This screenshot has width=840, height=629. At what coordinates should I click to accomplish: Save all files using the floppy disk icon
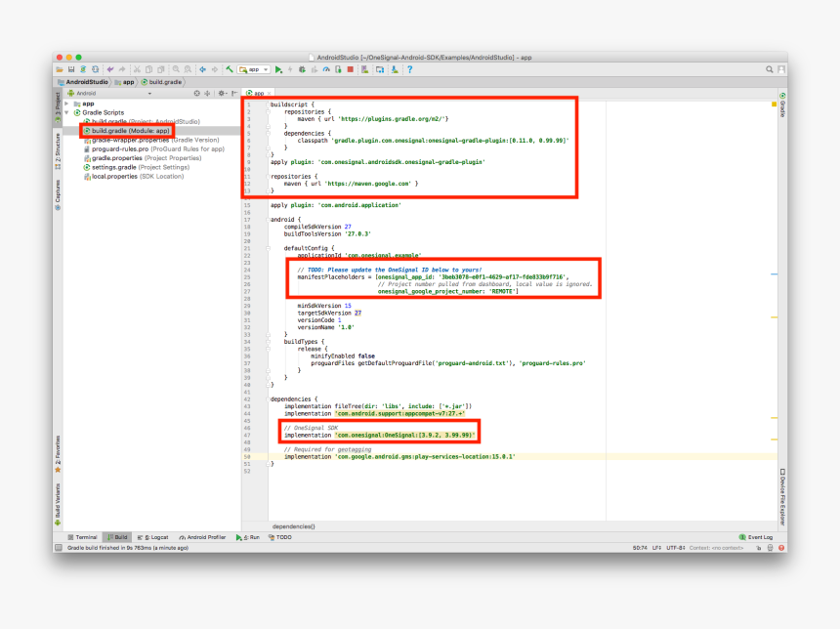[71, 69]
